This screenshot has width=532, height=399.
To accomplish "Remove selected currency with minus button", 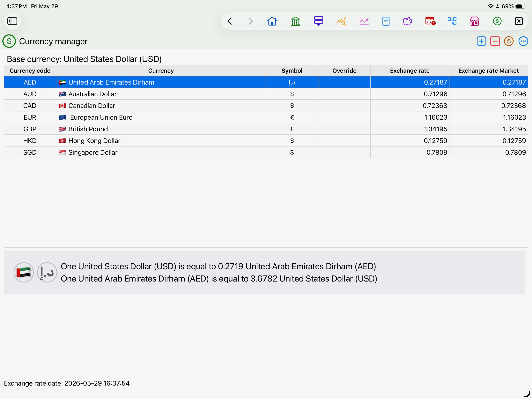I will coord(495,41).
